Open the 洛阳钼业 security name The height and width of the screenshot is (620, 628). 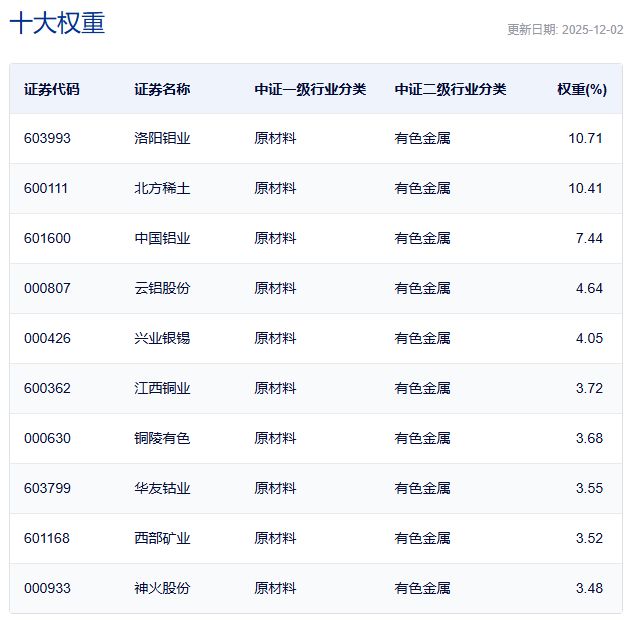(162, 138)
